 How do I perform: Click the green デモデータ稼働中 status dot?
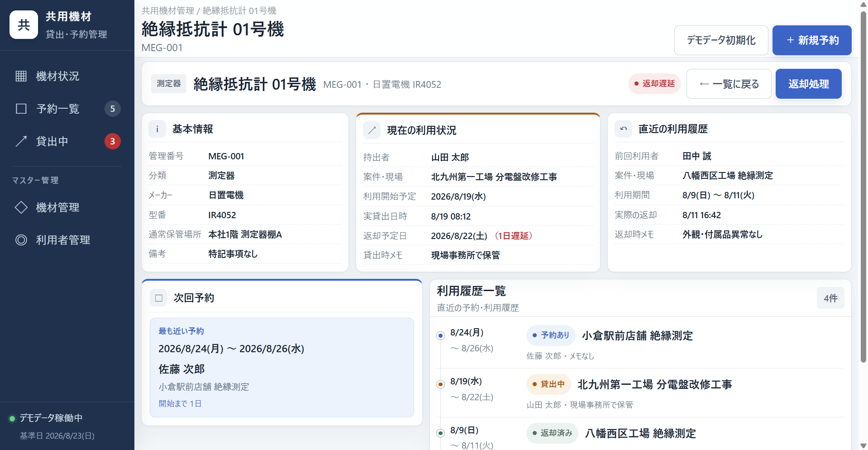click(12, 418)
